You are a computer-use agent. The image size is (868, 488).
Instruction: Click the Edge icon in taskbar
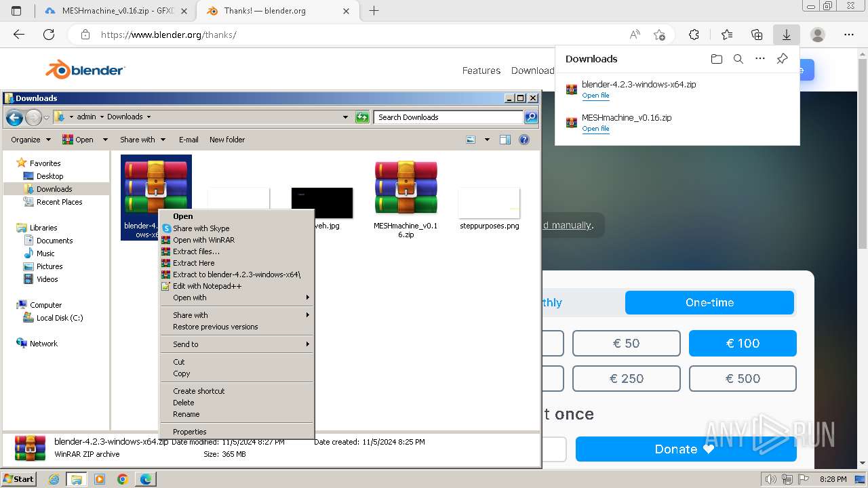[x=146, y=479]
